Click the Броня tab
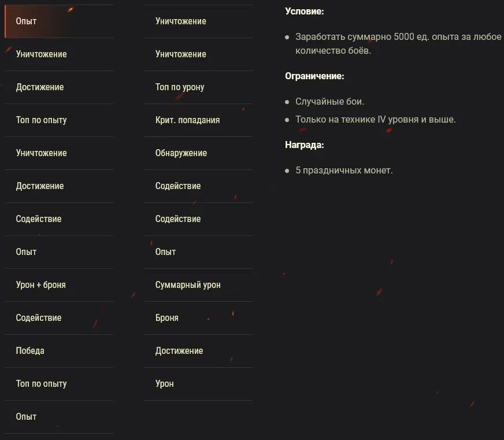This screenshot has width=504, height=440. (167, 318)
